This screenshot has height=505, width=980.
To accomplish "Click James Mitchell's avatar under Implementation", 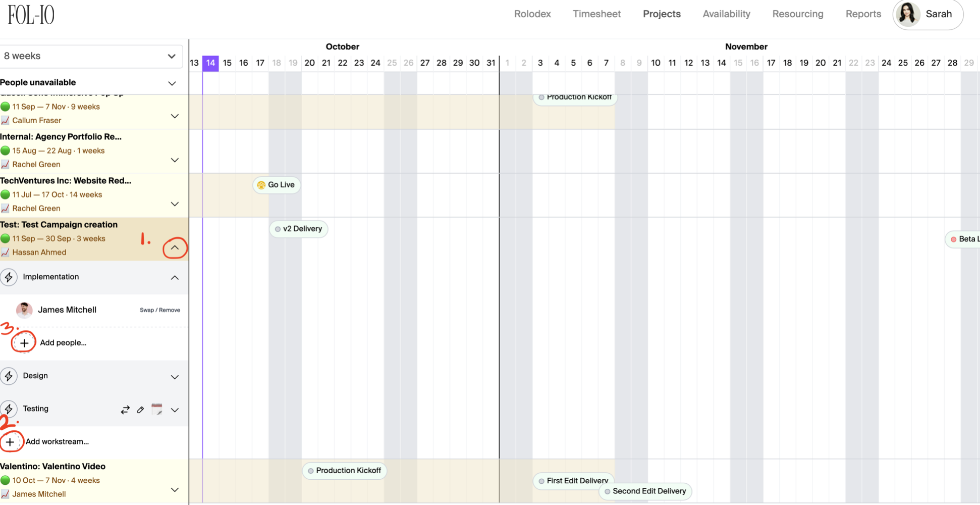I will (24, 310).
